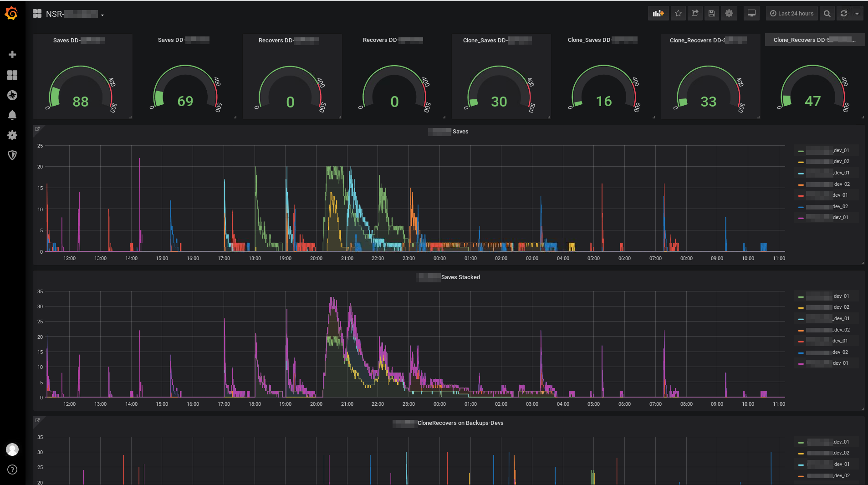The image size is (868, 485).
Task: Click the Share dashboard icon
Action: tap(695, 14)
